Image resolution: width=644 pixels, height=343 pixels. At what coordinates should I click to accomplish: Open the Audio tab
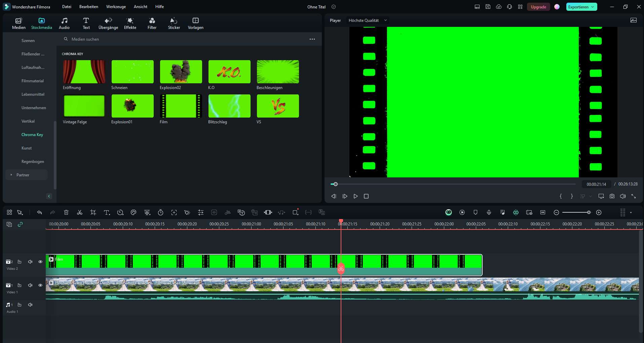pyautogui.click(x=64, y=24)
